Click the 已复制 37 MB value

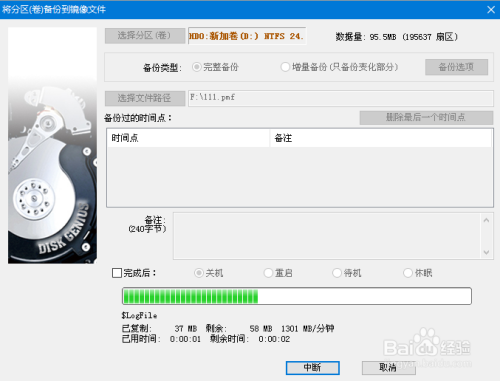point(186,329)
